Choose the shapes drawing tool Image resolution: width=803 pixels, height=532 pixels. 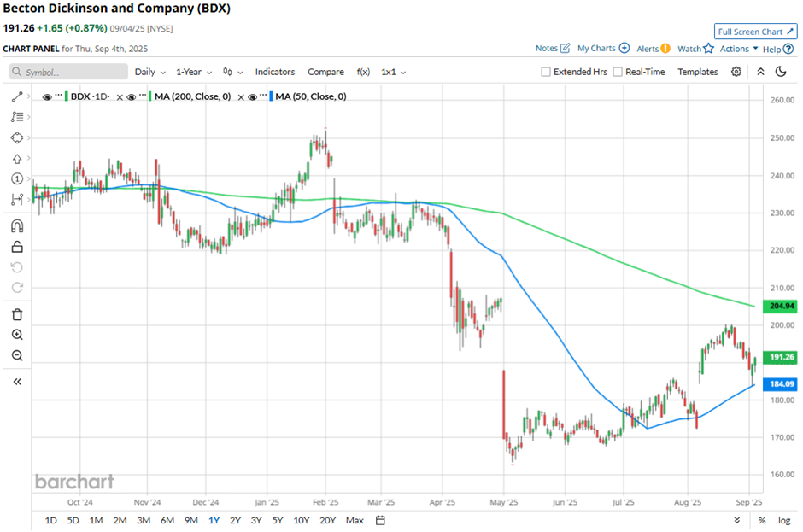coord(17,137)
